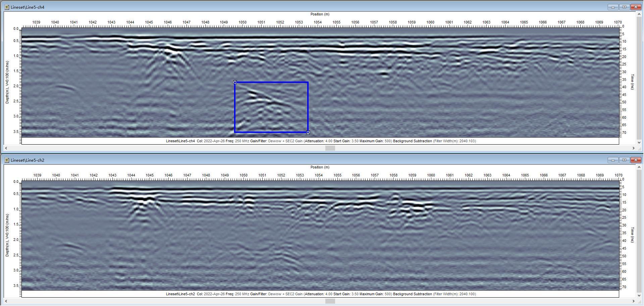Click time value 40 in Line5-ch2 window

click(624, 241)
